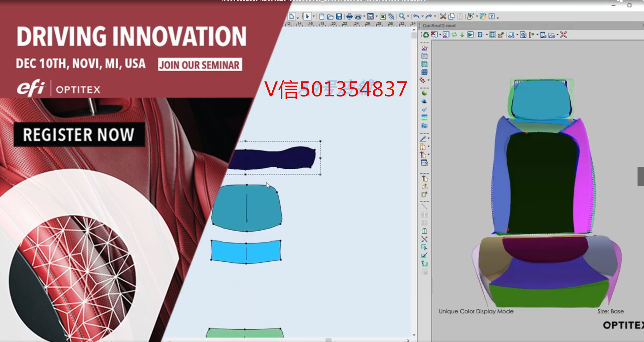Open the undo history dropdown arrow

422,17
